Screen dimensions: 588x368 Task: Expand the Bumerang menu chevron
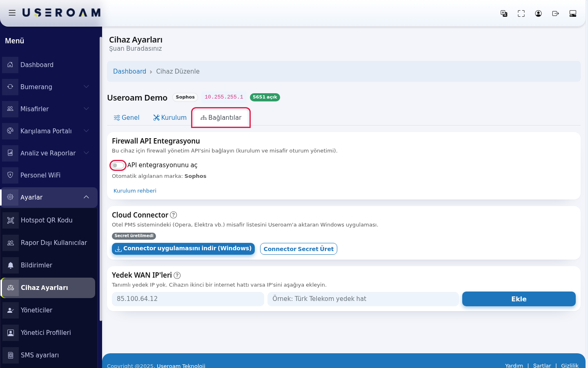[x=86, y=87]
